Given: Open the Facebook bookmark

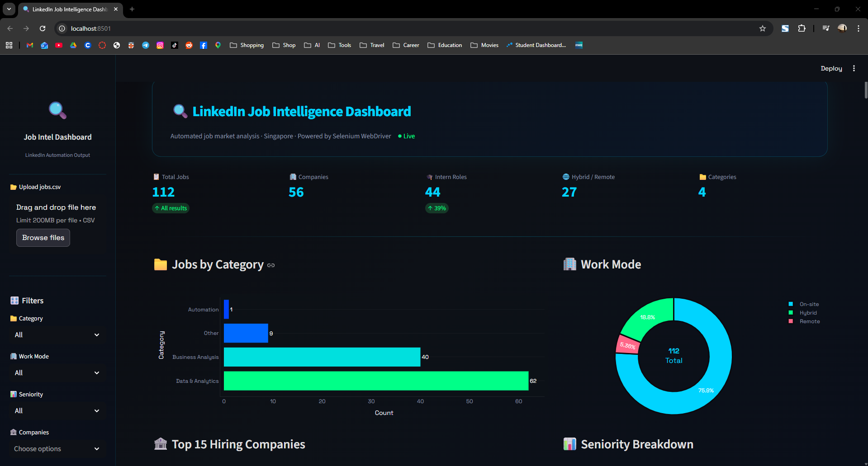Looking at the screenshot, I should point(204,45).
